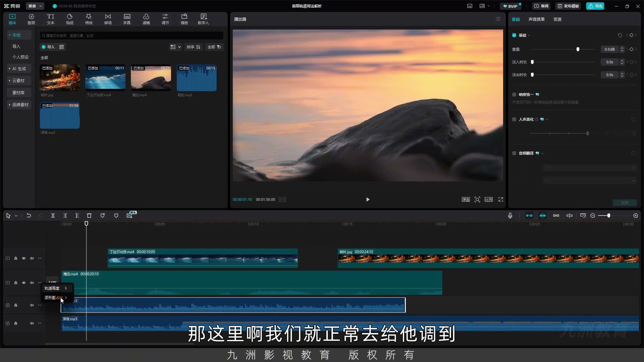
Task: Open the 音频 audio tab icon
Action: (x=31, y=19)
